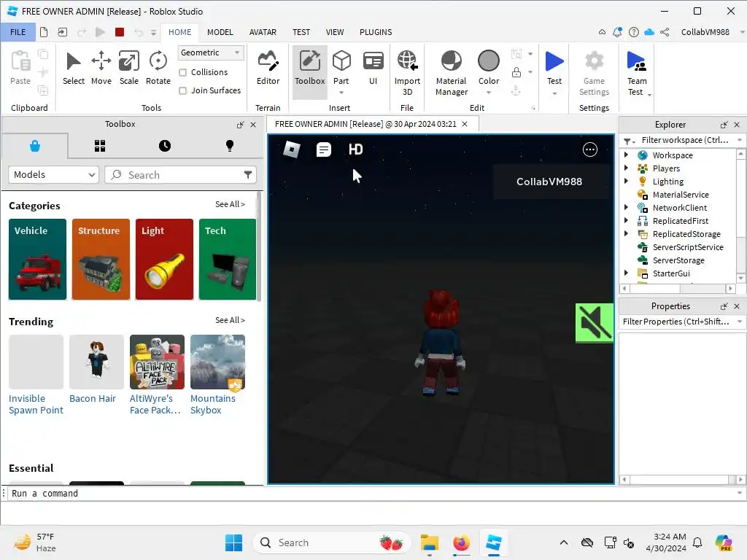Viewport: 747px width, 560px height.
Task: Open the Vehicle category card
Action: coord(38,259)
